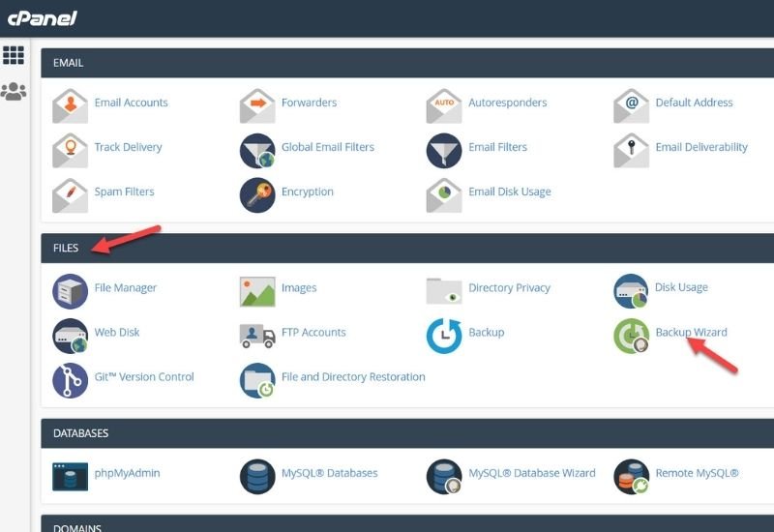Open the Remote MySQL link
This screenshot has height=532, width=774.
[697, 473]
